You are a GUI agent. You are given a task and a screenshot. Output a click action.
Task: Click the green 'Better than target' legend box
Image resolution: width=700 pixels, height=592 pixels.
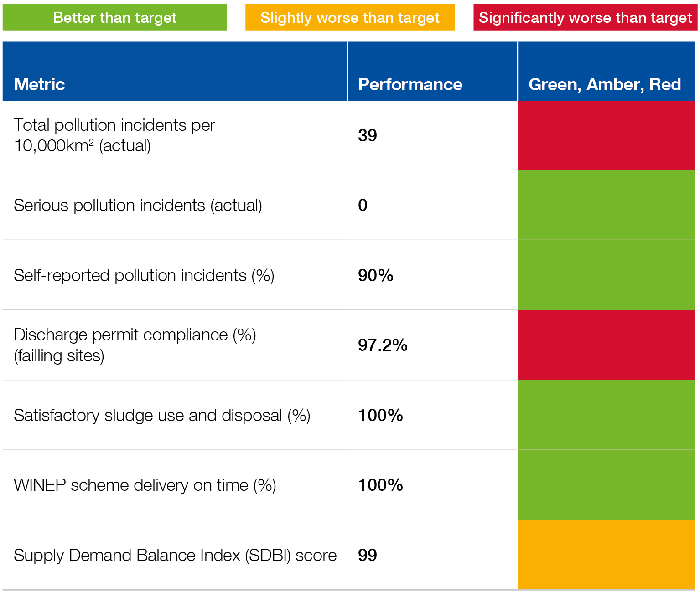[x=114, y=18]
